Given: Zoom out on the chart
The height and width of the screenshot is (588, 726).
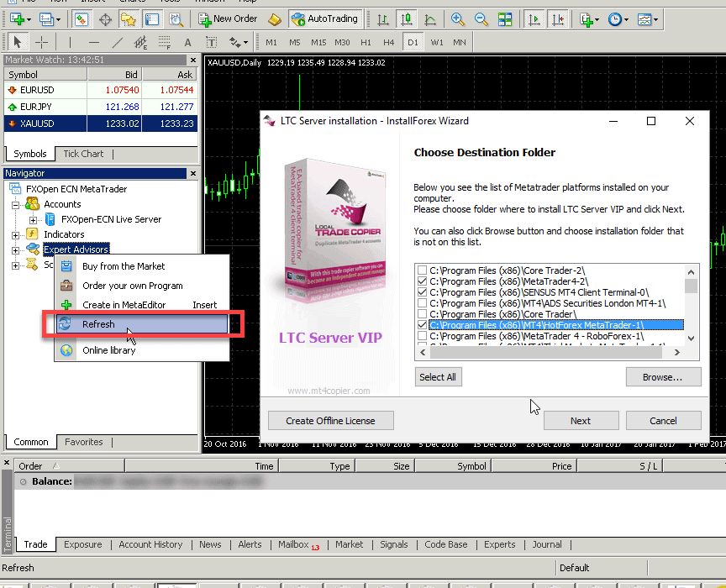Looking at the screenshot, I should pyautogui.click(x=481, y=19).
